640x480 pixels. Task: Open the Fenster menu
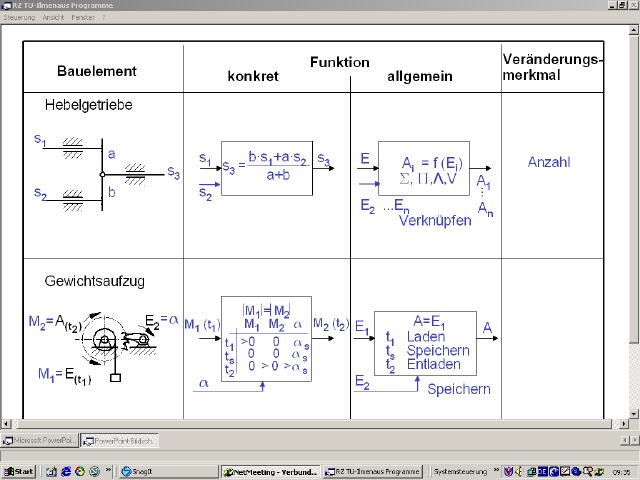[x=83, y=17]
